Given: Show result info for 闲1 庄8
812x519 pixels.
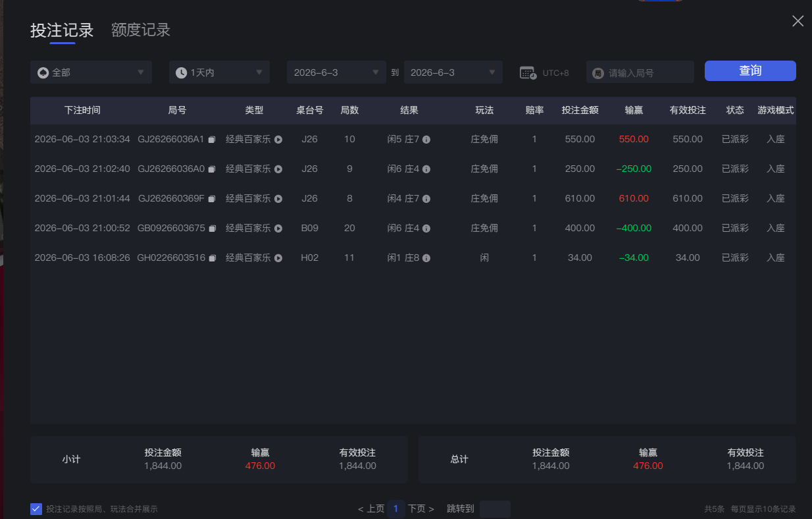Looking at the screenshot, I should (426, 258).
